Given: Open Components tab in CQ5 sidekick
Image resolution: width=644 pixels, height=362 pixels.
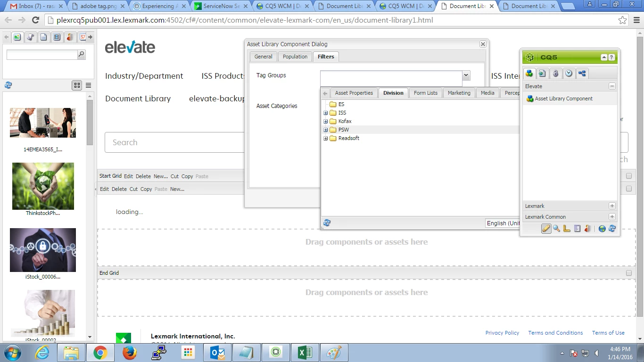Looking at the screenshot, I should coord(529,73).
